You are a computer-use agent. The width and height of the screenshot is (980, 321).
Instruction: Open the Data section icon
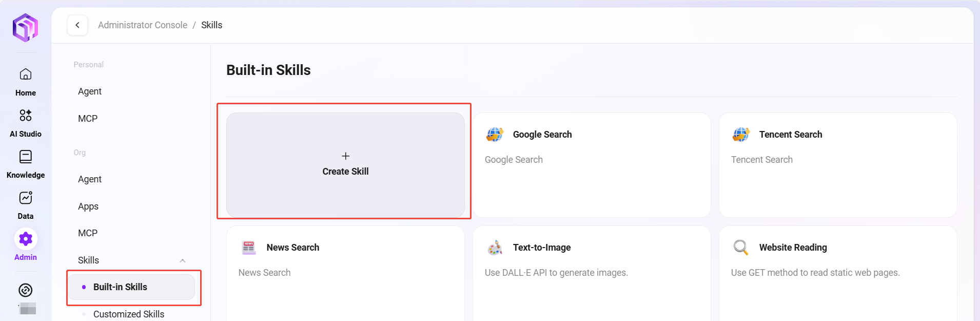click(x=26, y=198)
